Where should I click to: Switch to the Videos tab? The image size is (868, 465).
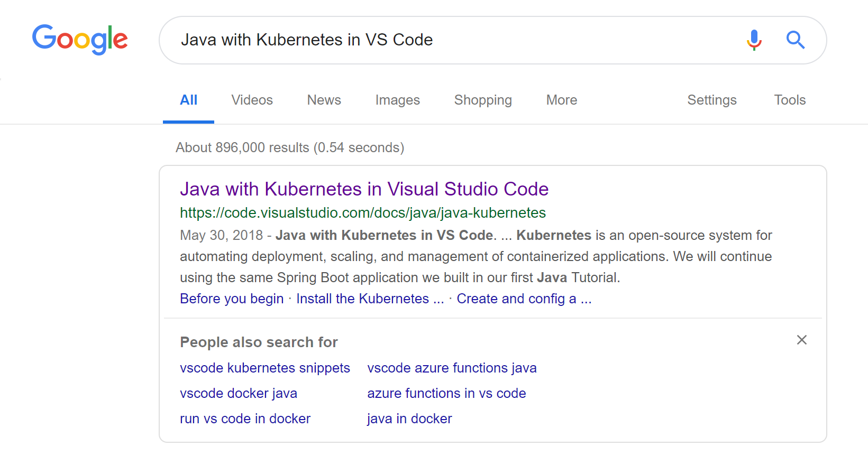[x=252, y=100]
